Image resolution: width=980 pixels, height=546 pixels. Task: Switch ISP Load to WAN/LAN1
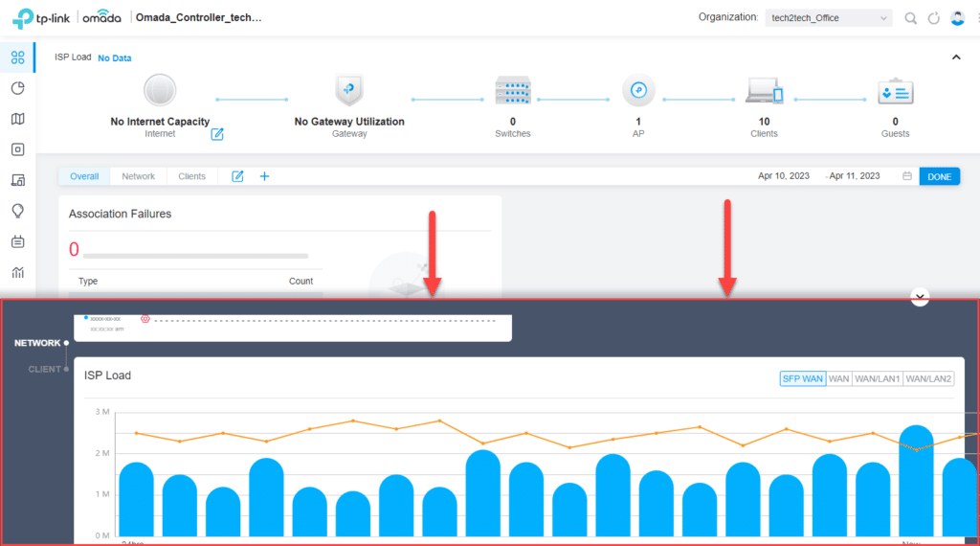877,379
